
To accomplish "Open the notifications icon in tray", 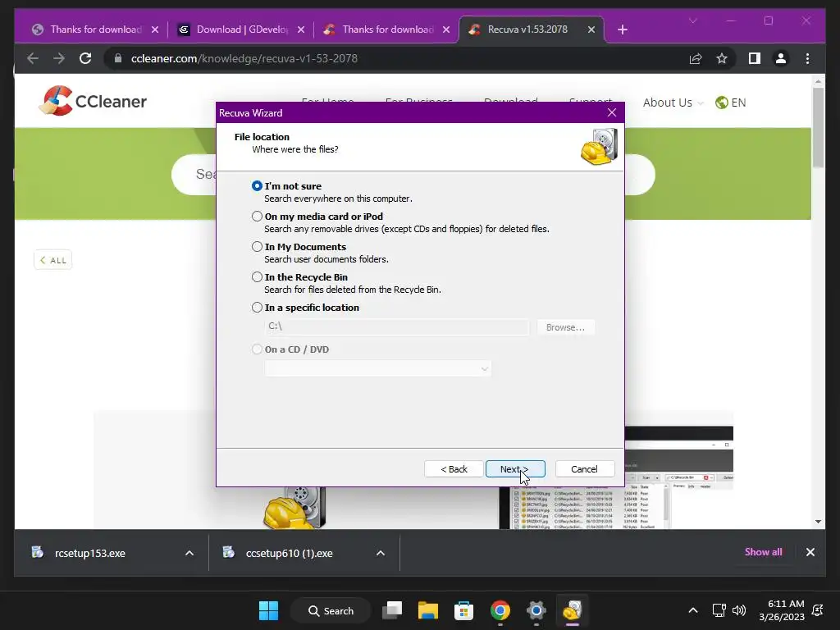I will (x=818, y=610).
